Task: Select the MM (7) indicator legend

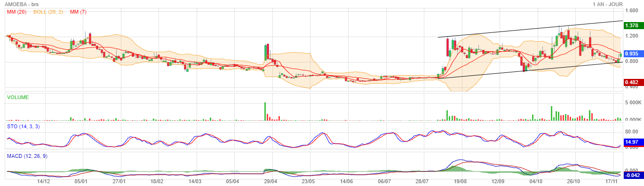Action: tap(78, 12)
